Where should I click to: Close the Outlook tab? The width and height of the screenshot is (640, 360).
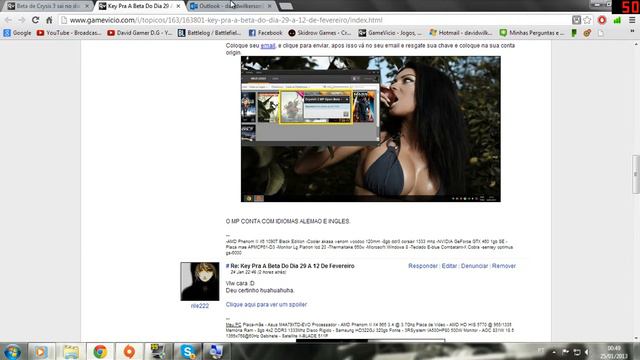click(269, 6)
